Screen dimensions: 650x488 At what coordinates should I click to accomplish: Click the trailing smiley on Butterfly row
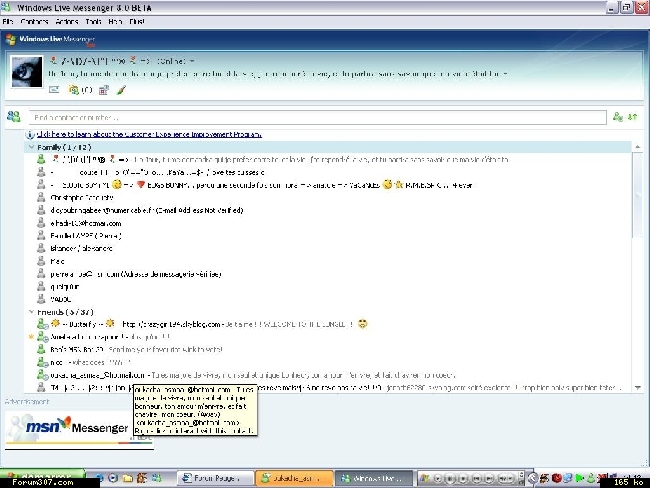[x=363, y=324]
